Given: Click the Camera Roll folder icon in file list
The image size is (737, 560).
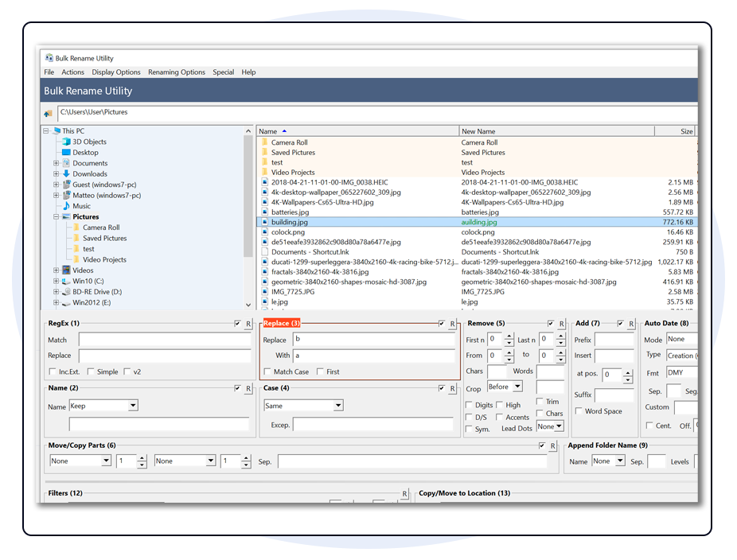Looking at the screenshot, I should 264,142.
